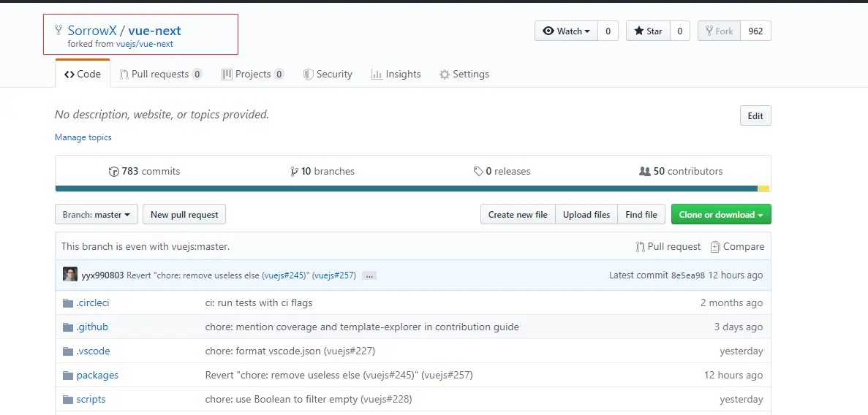Open the latest commit hash 8e5ea98

pos(688,275)
